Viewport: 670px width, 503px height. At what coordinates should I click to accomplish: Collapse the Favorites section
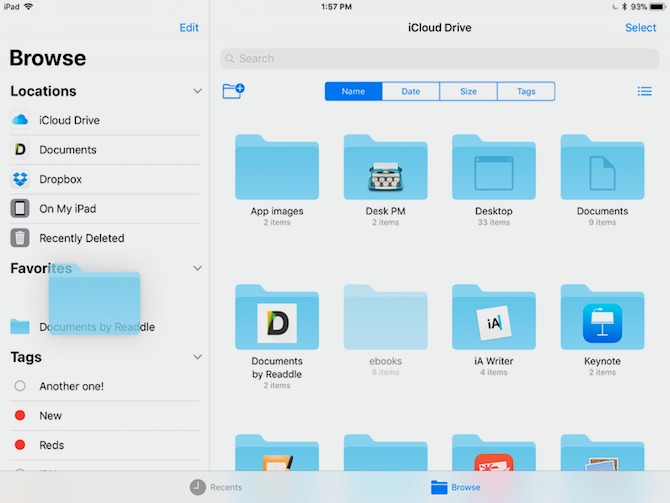pos(197,268)
